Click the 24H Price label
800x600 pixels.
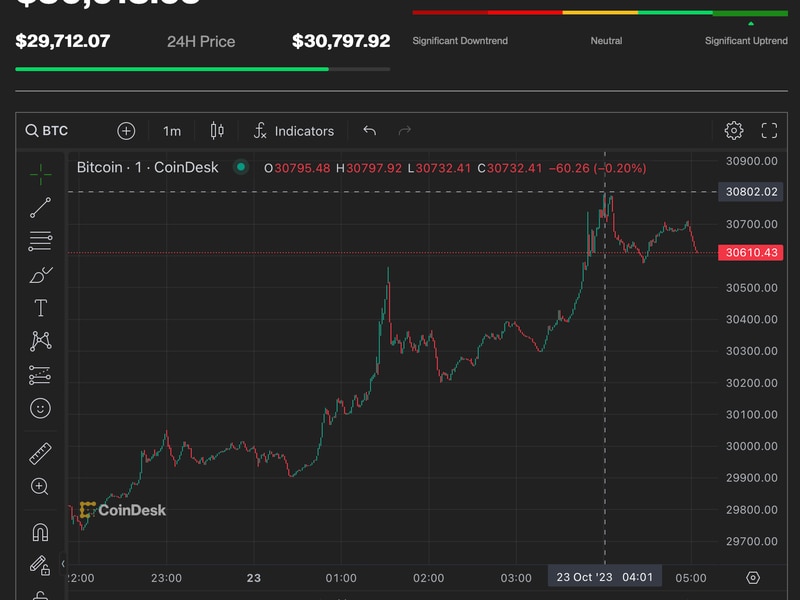click(x=201, y=41)
